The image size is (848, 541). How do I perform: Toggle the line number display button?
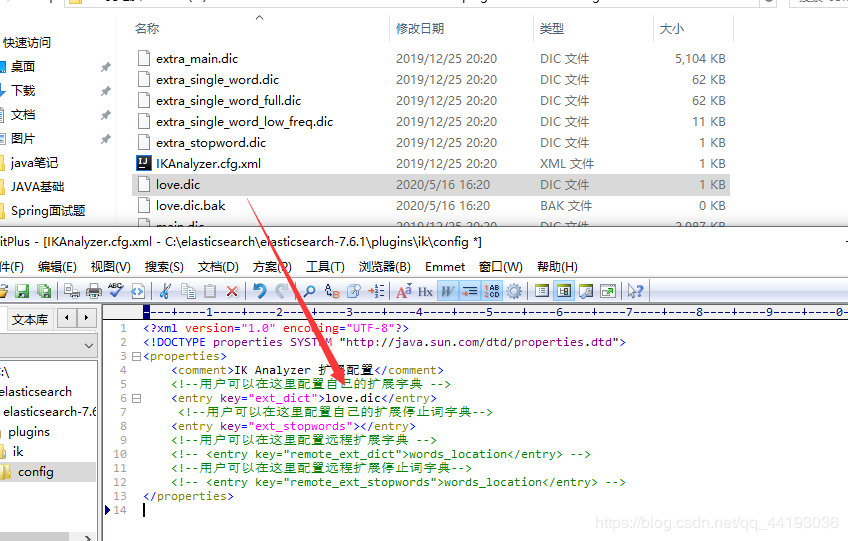click(x=492, y=291)
